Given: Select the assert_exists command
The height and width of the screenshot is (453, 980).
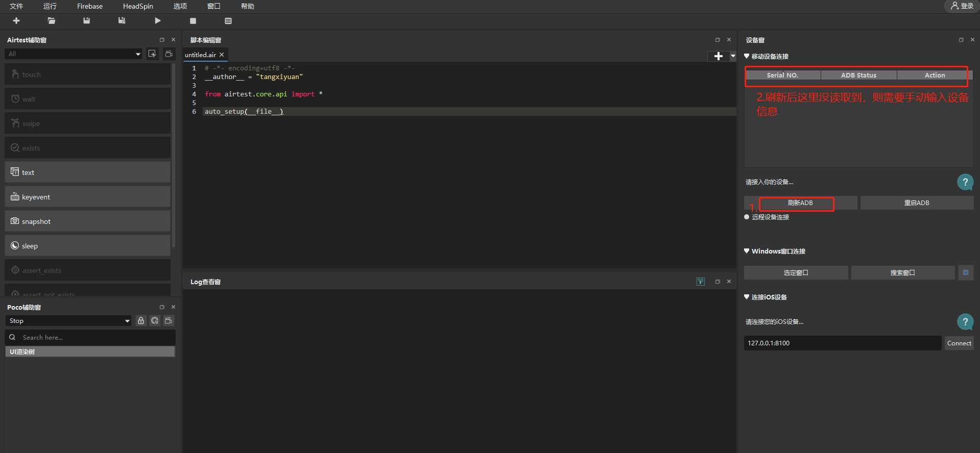Looking at the screenshot, I should click(88, 270).
